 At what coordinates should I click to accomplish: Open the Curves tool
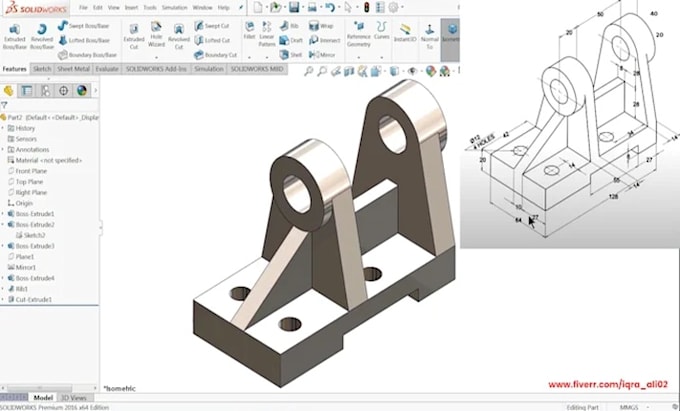(381, 30)
